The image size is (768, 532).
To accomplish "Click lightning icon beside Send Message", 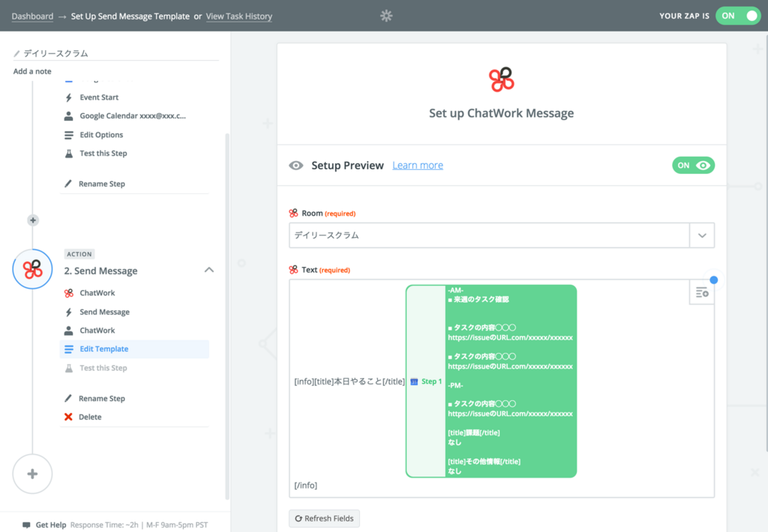I will pos(68,312).
